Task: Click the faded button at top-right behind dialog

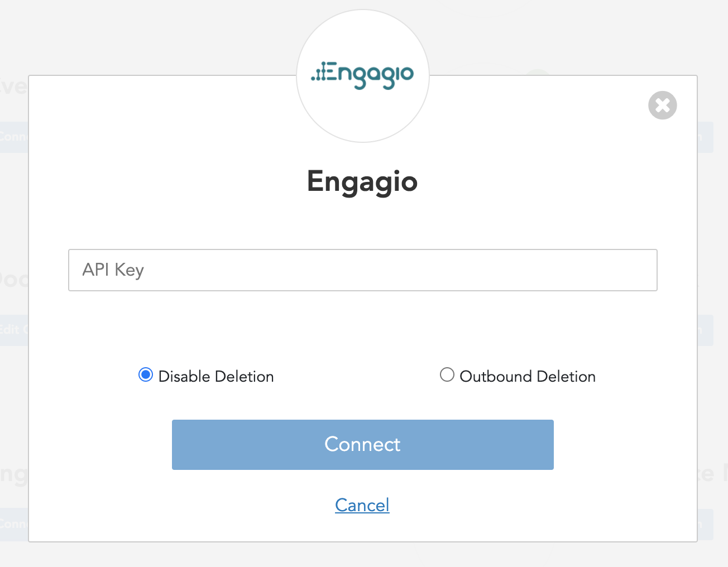Action: (706, 137)
